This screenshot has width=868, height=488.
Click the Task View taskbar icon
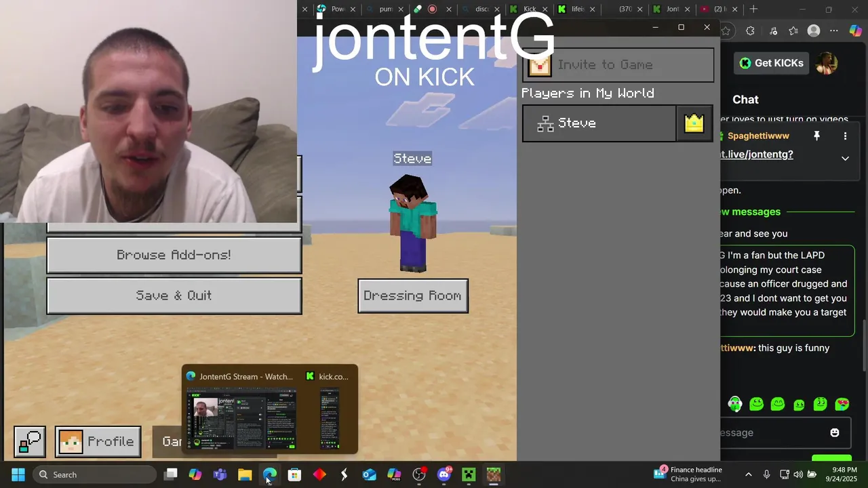(x=171, y=474)
